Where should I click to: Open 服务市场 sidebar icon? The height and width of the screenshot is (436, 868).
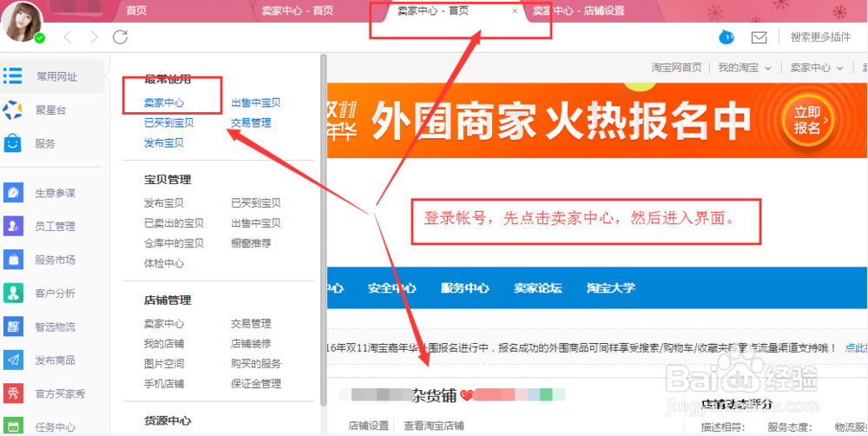tap(13, 260)
